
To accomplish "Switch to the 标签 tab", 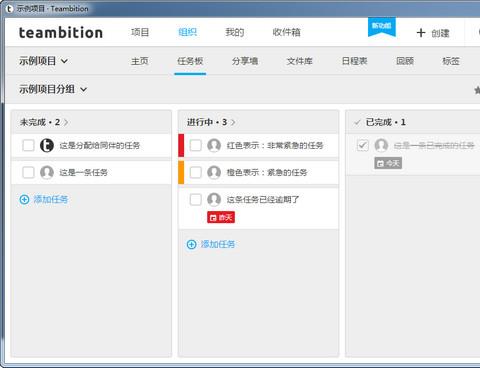I will 451,61.
